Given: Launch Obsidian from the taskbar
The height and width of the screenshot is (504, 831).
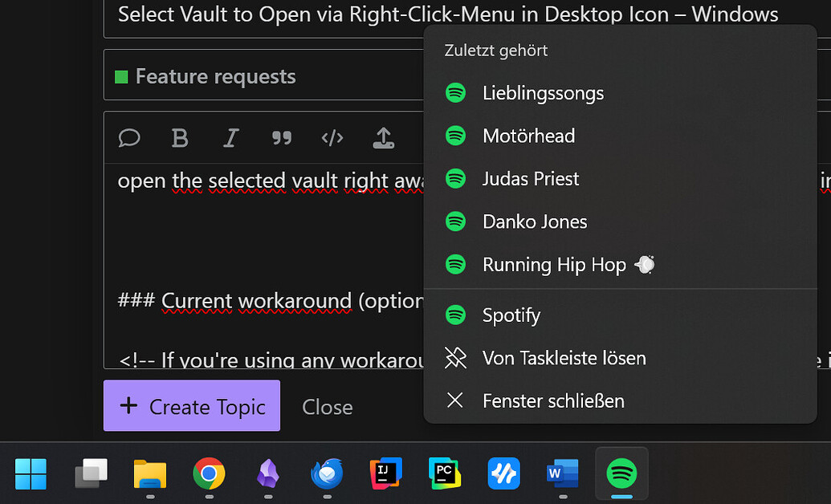Looking at the screenshot, I should [267, 474].
